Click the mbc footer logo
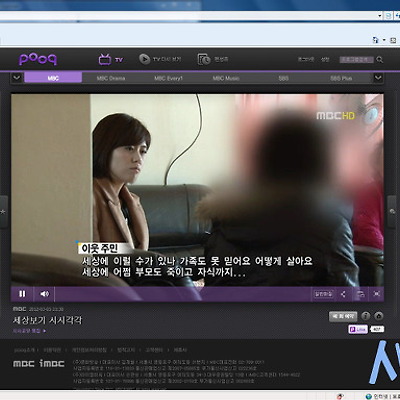 24,364
